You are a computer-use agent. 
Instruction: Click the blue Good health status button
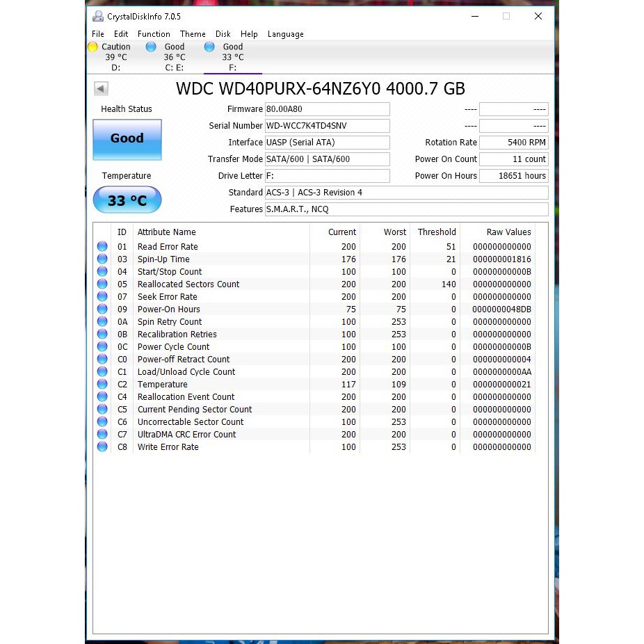click(x=127, y=140)
